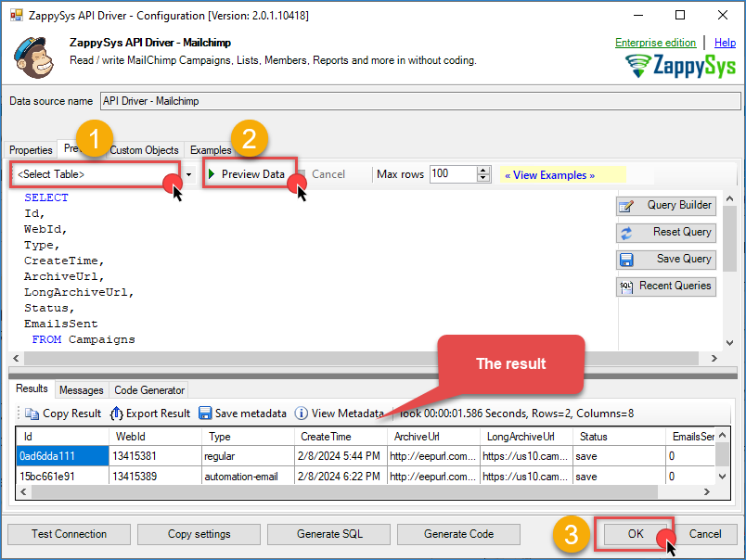Click the toolbar Cancel preview button
Image resolution: width=746 pixels, height=560 pixels.
[323, 174]
